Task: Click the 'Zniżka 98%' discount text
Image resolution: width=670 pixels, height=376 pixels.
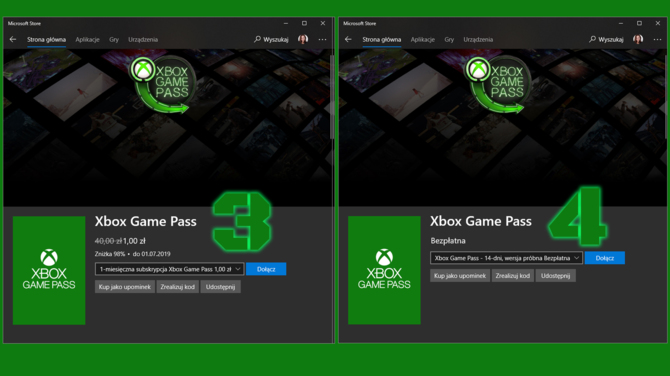Action: (110, 254)
